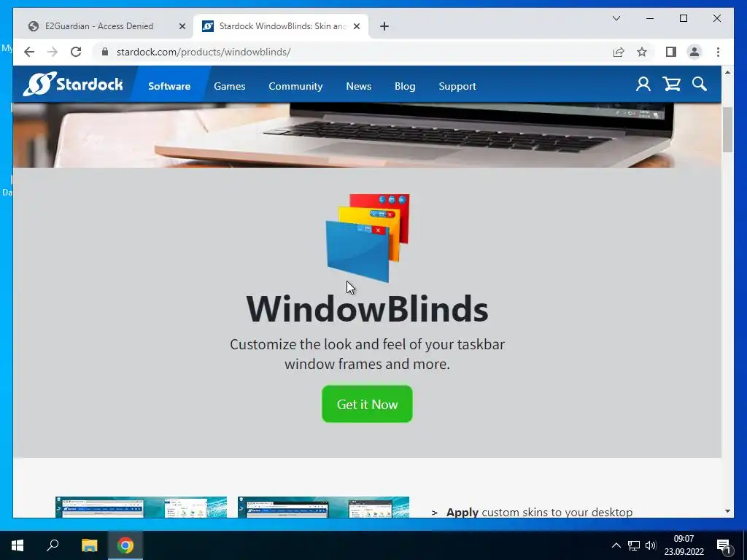
Task: Open the Blog link in navigation
Action: pyautogui.click(x=405, y=86)
